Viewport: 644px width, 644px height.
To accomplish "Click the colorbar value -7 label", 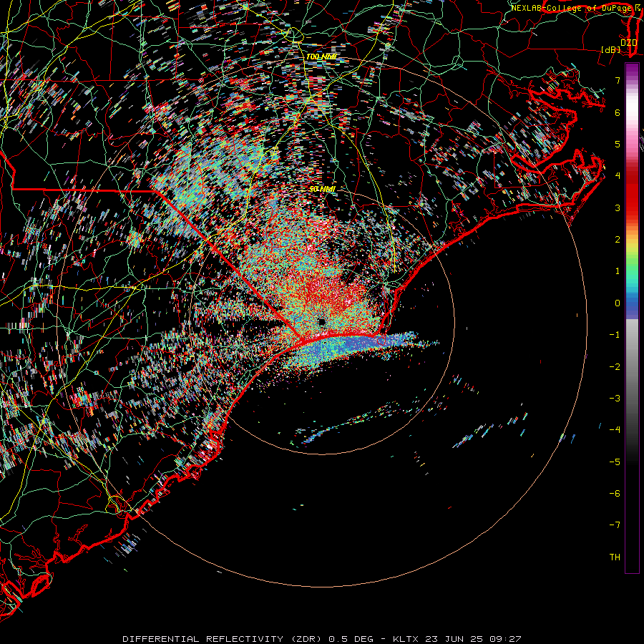I will [x=615, y=525].
